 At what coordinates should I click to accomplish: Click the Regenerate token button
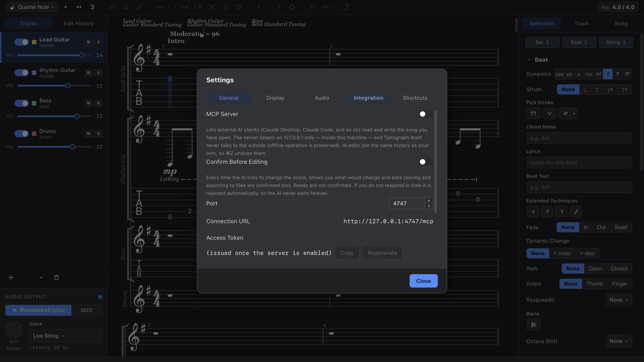coord(382,253)
